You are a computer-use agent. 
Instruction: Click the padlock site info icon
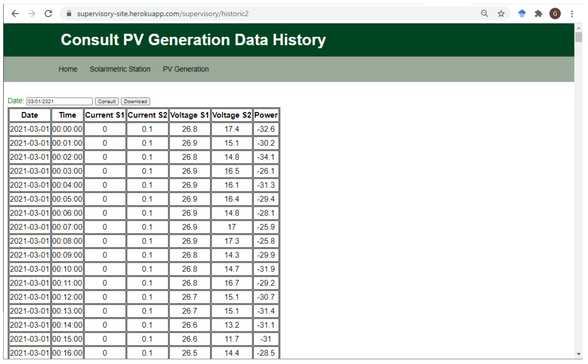(x=69, y=14)
